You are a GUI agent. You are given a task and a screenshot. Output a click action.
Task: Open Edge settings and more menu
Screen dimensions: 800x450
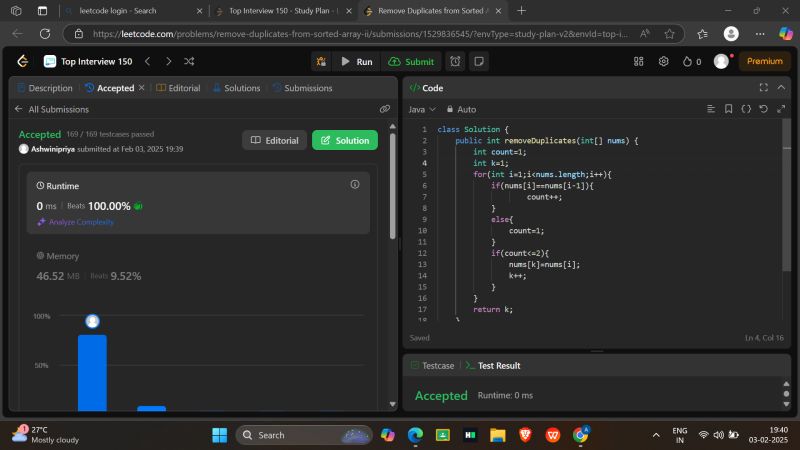(760, 34)
